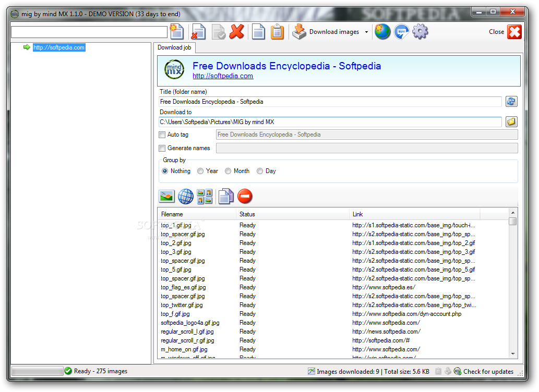Click the BUY speech bubble icon
This screenshot has width=539, height=392.
tap(401, 32)
